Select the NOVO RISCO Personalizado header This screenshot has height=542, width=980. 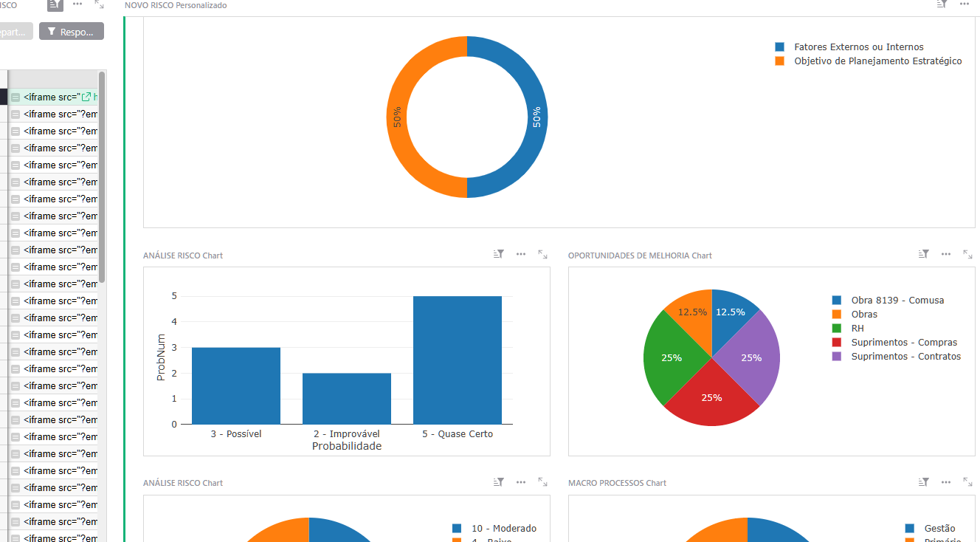[176, 5]
